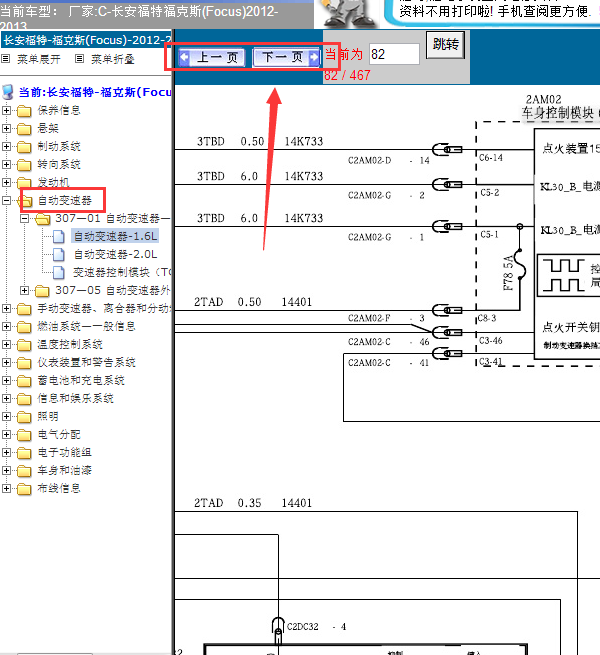Click the 车身和油漆 folder icon
600x655 pixels.
[24, 471]
